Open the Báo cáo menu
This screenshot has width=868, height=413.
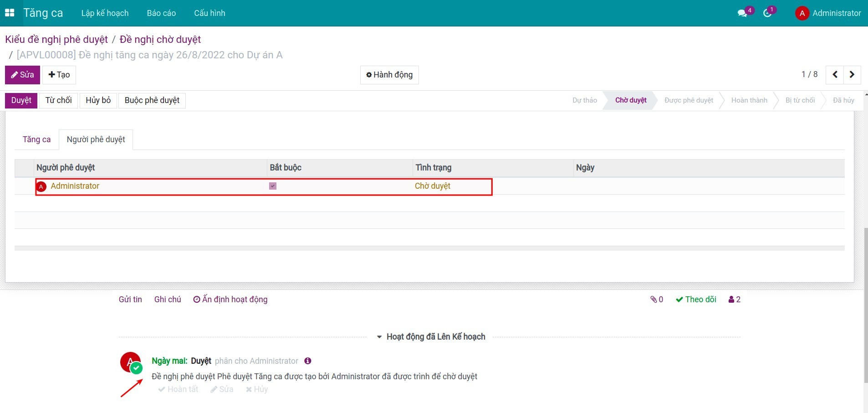pyautogui.click(x=161, y=13)
